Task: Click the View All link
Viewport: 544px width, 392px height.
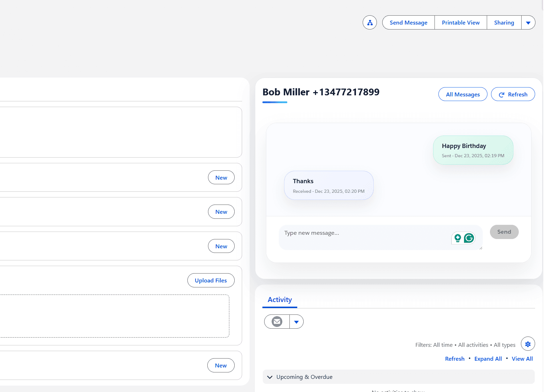Action: point(522,359)
